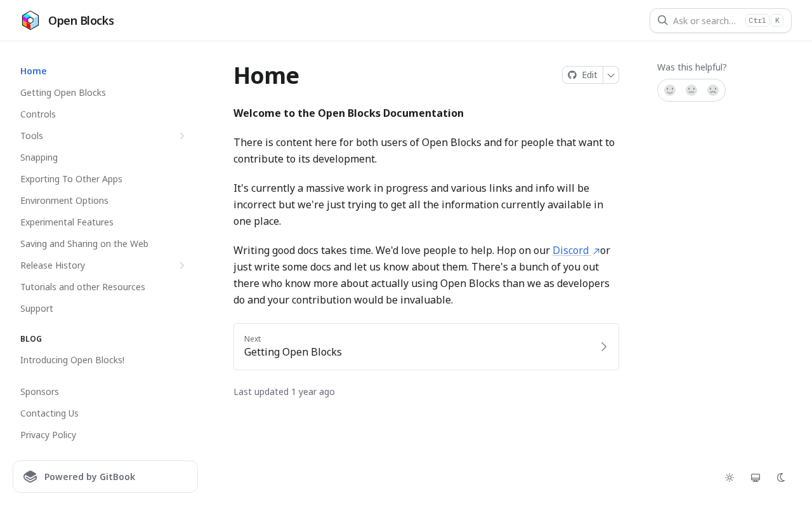Expand the Tools sidebar section
The width and height of the screenshot is (812, 508).
coord(182,136)
